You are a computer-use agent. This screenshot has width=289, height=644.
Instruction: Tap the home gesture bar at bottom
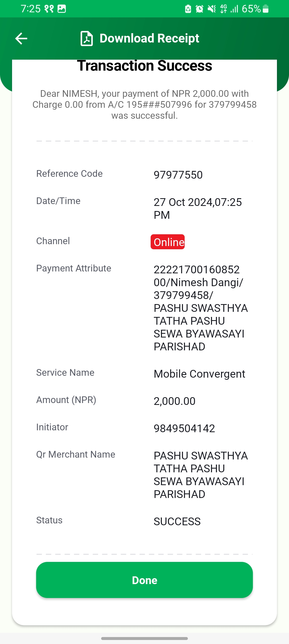pyautogui.click(x=144, y=638)
